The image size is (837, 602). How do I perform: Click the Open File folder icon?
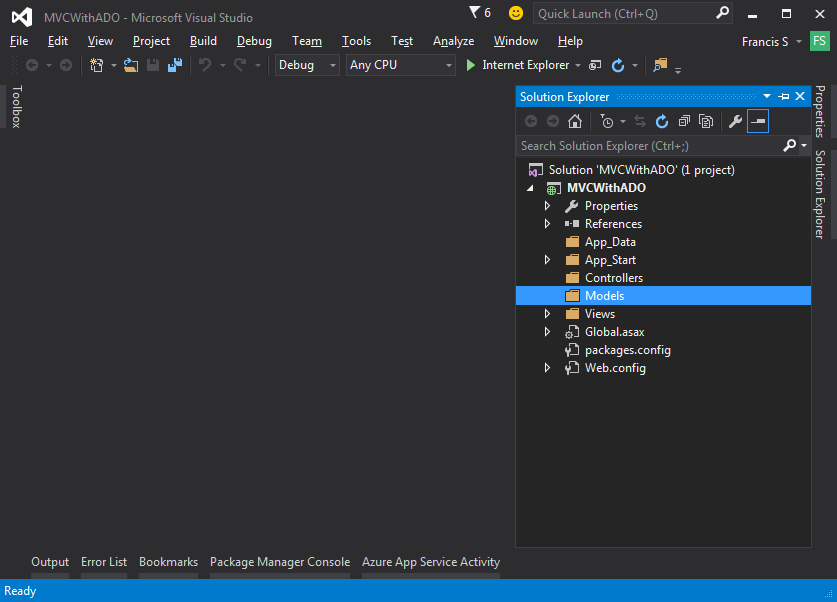point(131,65)
